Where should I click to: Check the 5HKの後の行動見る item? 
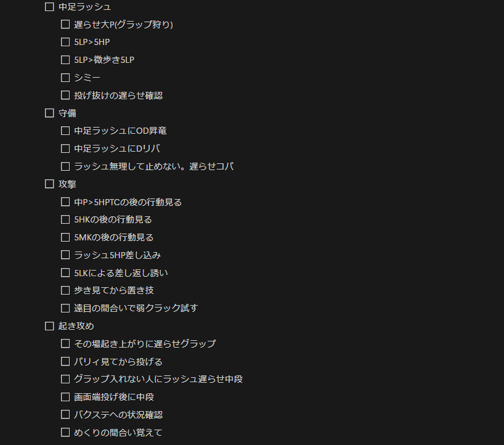(65, 219)
